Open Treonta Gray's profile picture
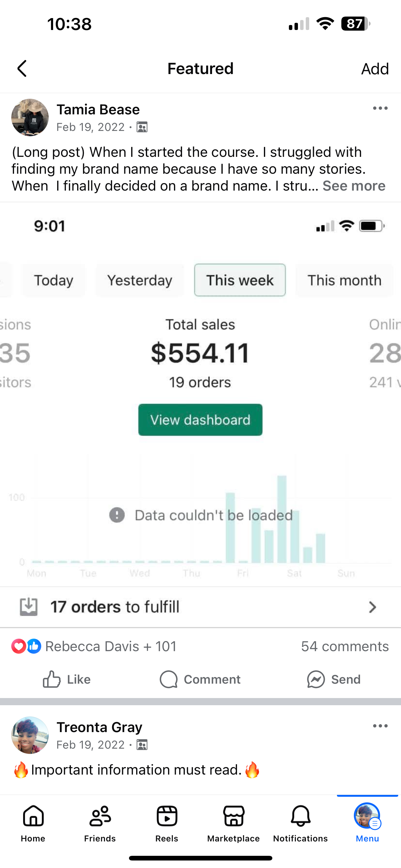Viewport: 401px width, 868px height. click(x=30, y=735)
